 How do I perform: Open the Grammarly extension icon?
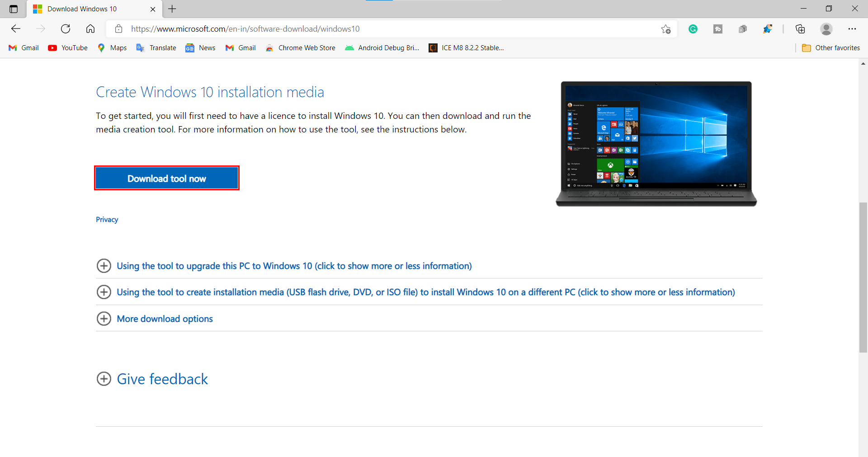tap(693, 29)
